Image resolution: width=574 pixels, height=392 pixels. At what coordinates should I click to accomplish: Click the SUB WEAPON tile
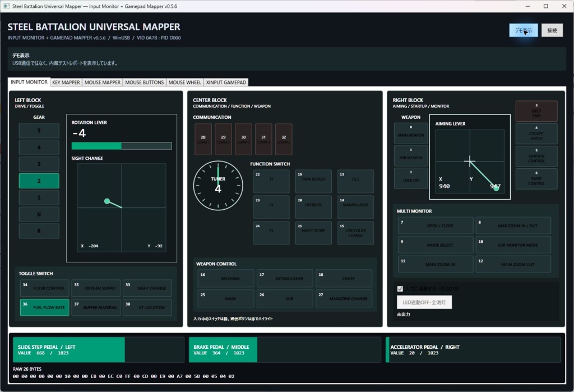click(411, 156)
